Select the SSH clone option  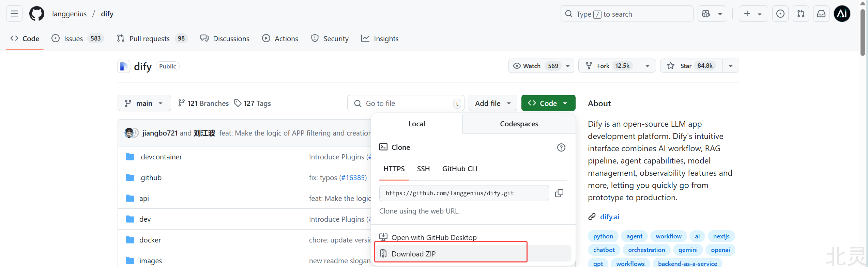click(x=423, y=169)
